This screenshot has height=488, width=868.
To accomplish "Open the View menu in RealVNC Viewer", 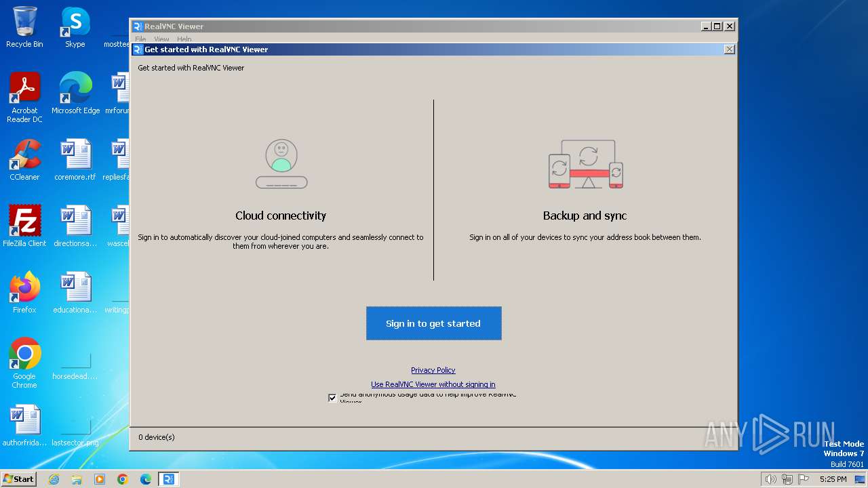I will click(161, 39).
